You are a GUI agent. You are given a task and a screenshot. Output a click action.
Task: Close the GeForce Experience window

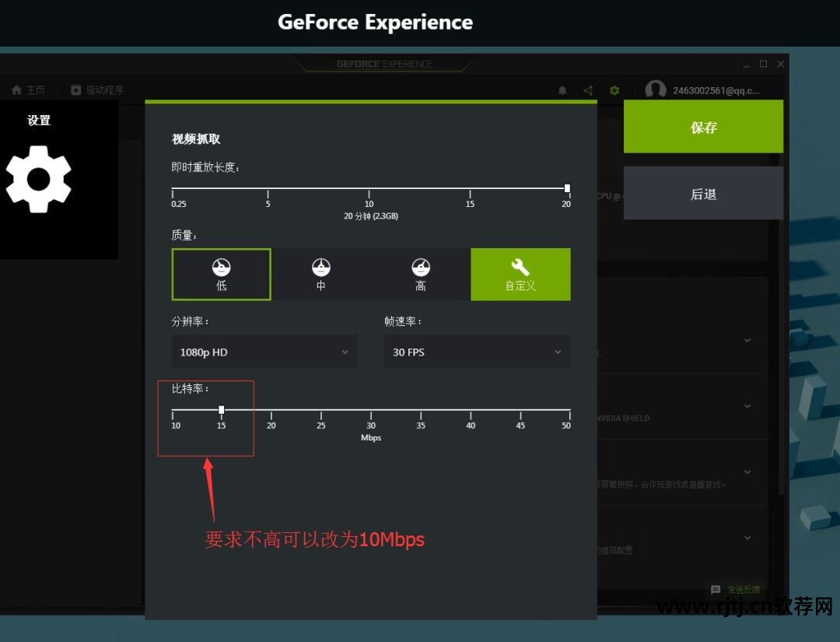[781, 64]
